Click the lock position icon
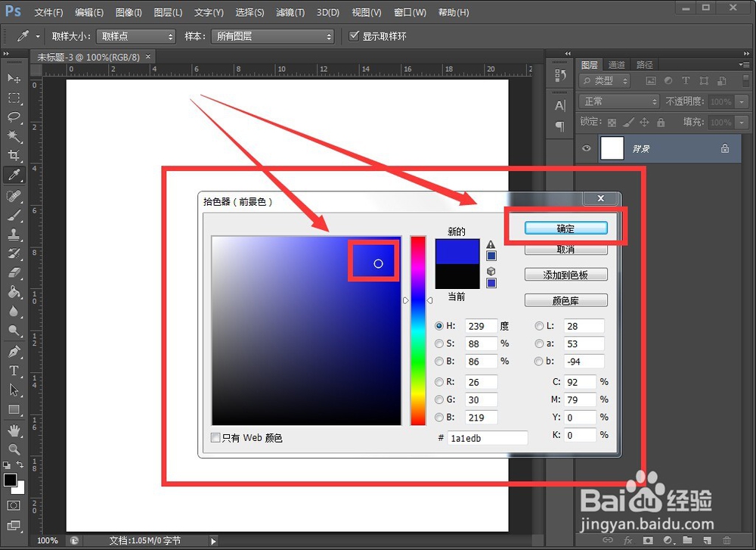The image size is (756, 550). [644, 123]
